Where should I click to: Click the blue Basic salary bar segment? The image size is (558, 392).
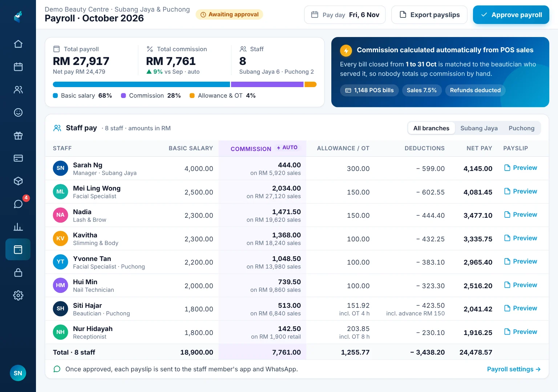coord(141,85)
